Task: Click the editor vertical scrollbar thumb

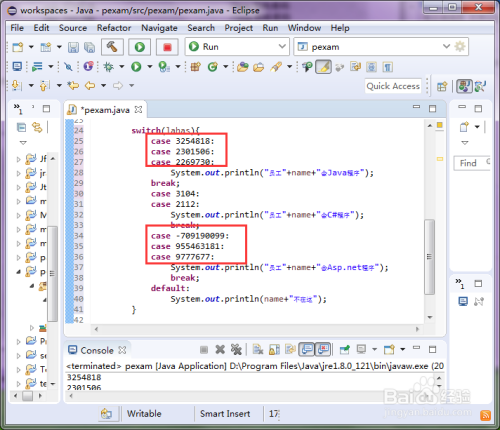Action: [x=430, y=257]
